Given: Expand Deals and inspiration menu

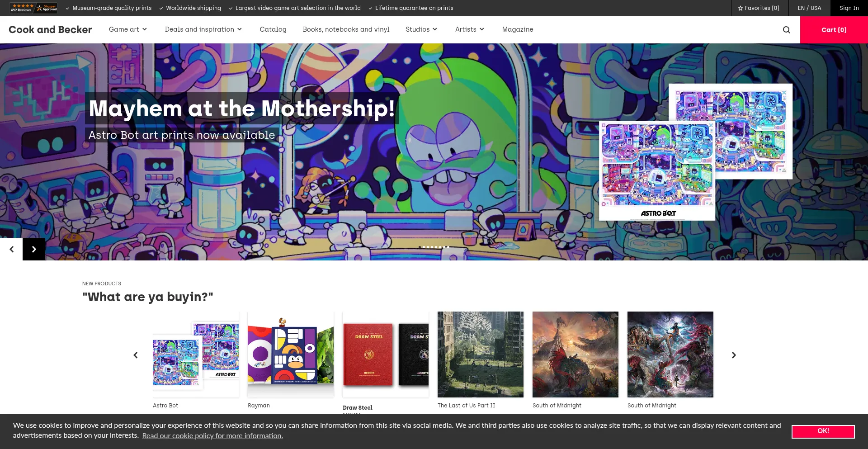Looking at the screenshot, I should coord(203,29).
